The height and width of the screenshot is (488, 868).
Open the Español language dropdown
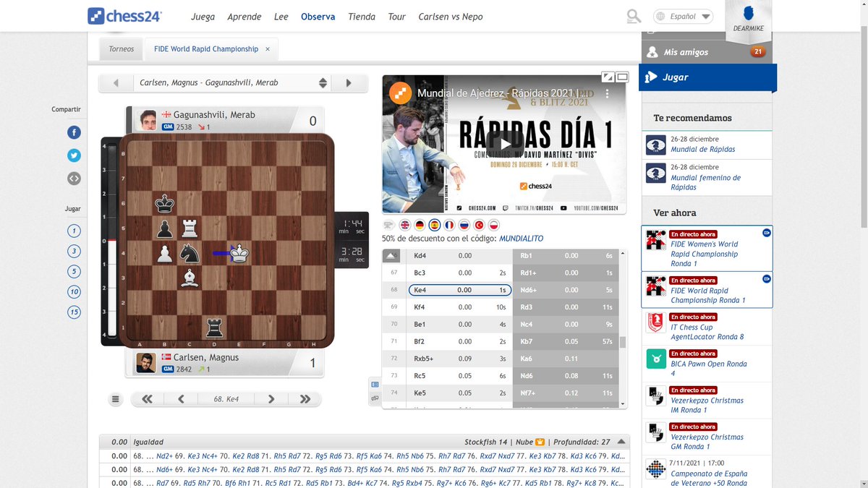pyautogui.click(x=683, y=16)
